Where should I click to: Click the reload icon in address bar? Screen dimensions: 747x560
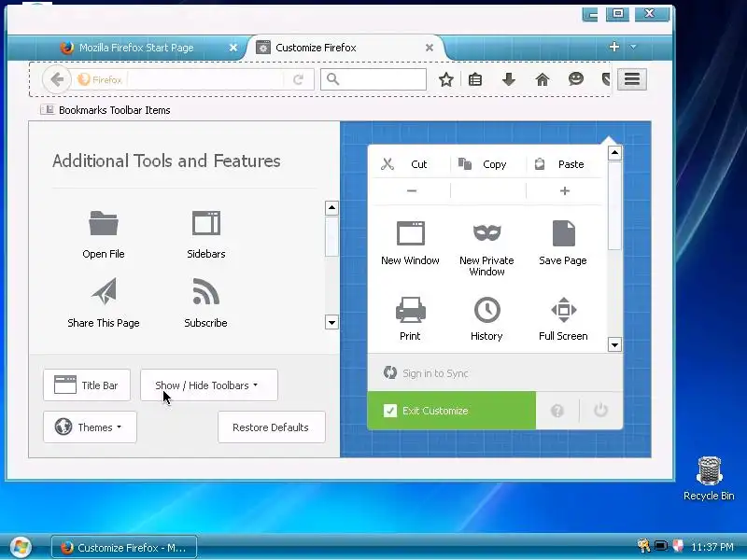(298, 79)
